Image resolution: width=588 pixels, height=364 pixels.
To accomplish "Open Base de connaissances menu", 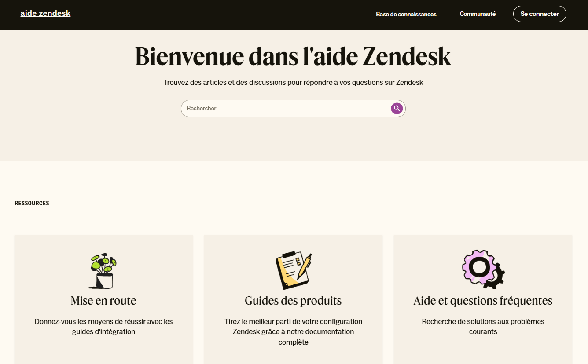I will [x=406, y=14].
